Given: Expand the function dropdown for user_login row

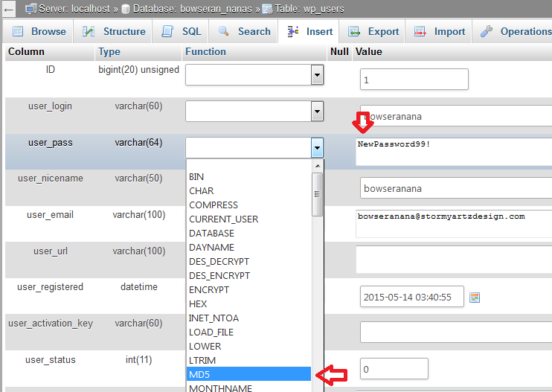Looking at the screenshot, I should tap(317, 111).
